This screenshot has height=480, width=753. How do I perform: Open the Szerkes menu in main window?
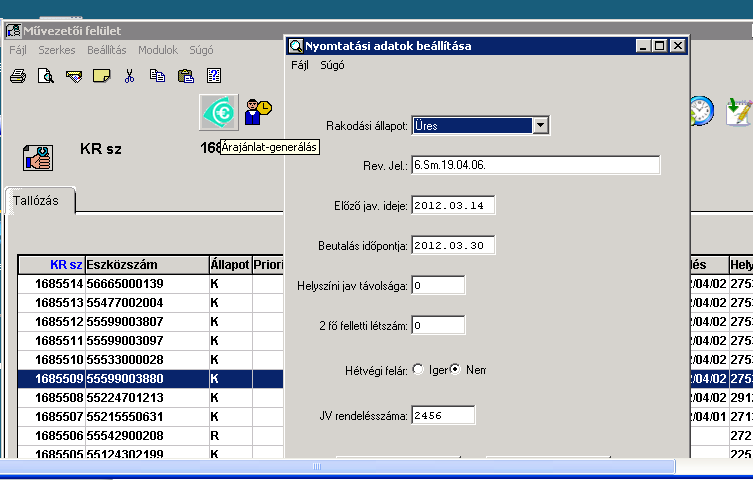[57, 50]
